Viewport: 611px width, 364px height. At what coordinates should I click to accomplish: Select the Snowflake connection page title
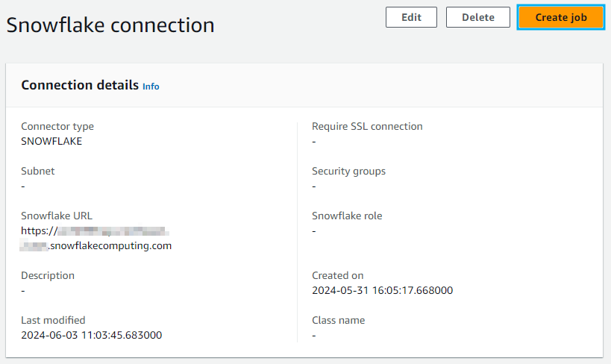click(x=110, y=25)
